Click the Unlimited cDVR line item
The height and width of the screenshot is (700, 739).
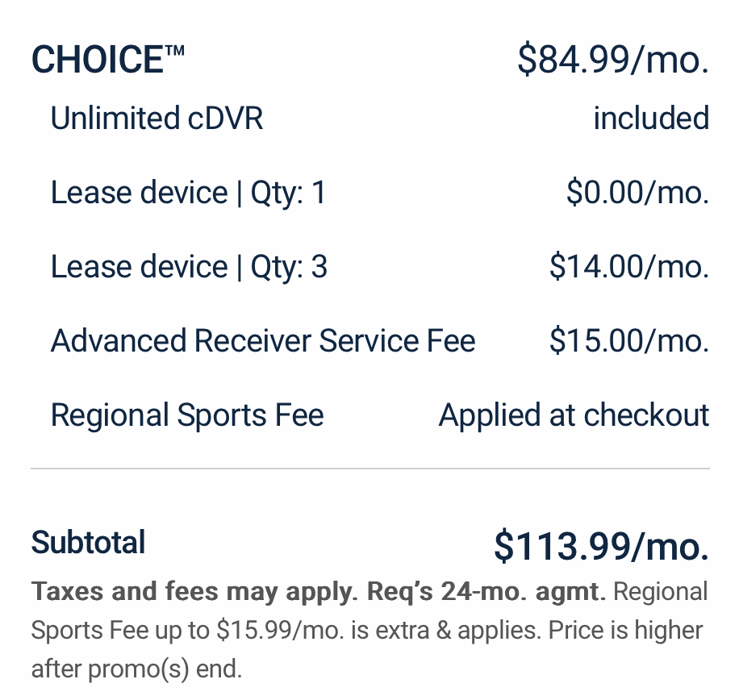click(157, 119)
